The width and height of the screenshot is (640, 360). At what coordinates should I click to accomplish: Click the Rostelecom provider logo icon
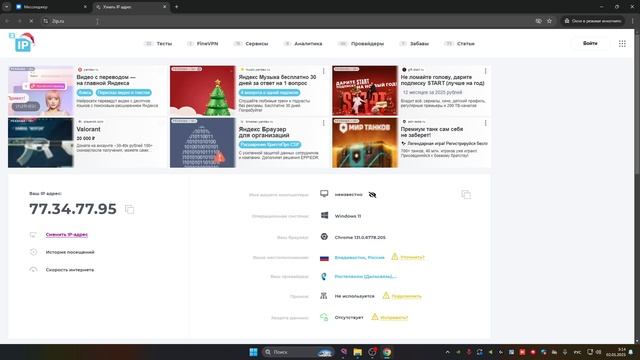pos(324,276)
